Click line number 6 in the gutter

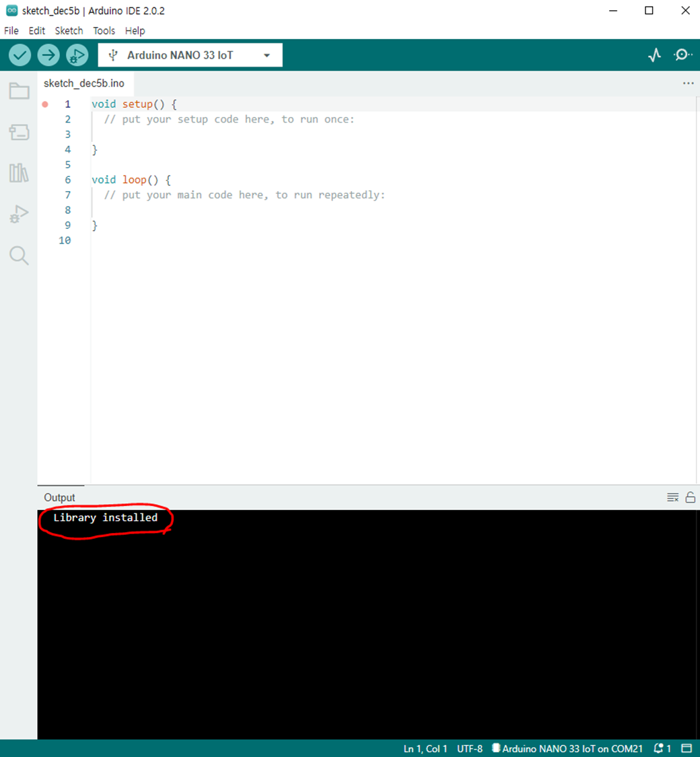pyautogui.click(x=67, y=180)
